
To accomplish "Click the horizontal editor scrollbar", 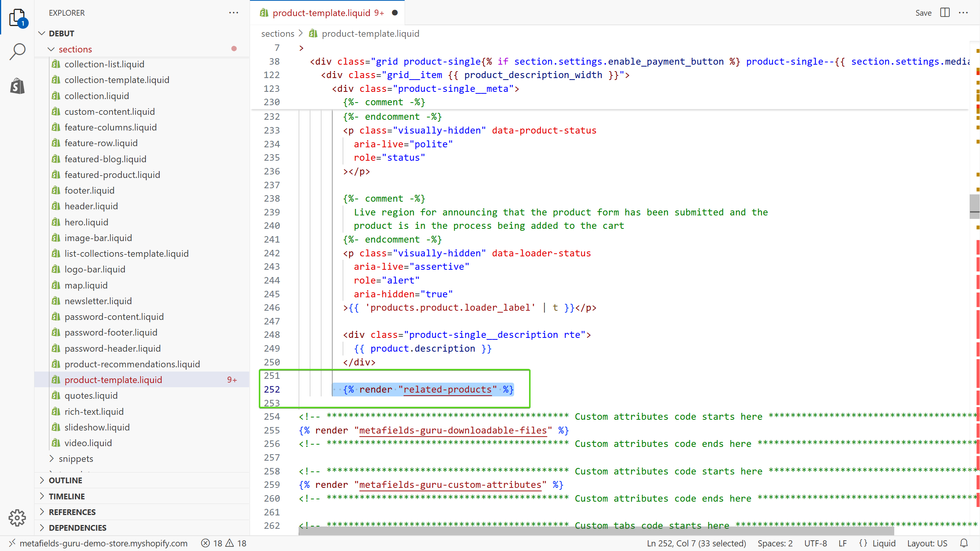I will (596, 531).
